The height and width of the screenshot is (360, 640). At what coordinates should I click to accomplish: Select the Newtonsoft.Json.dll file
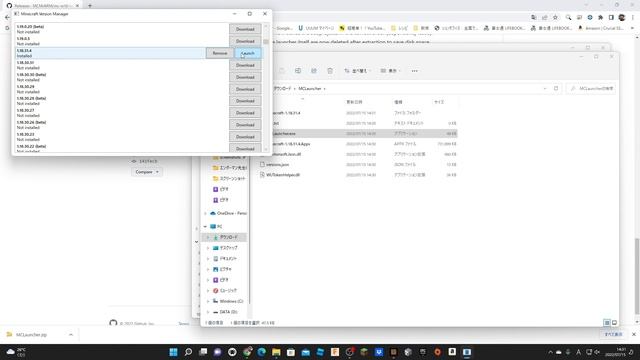pos(283,154)
